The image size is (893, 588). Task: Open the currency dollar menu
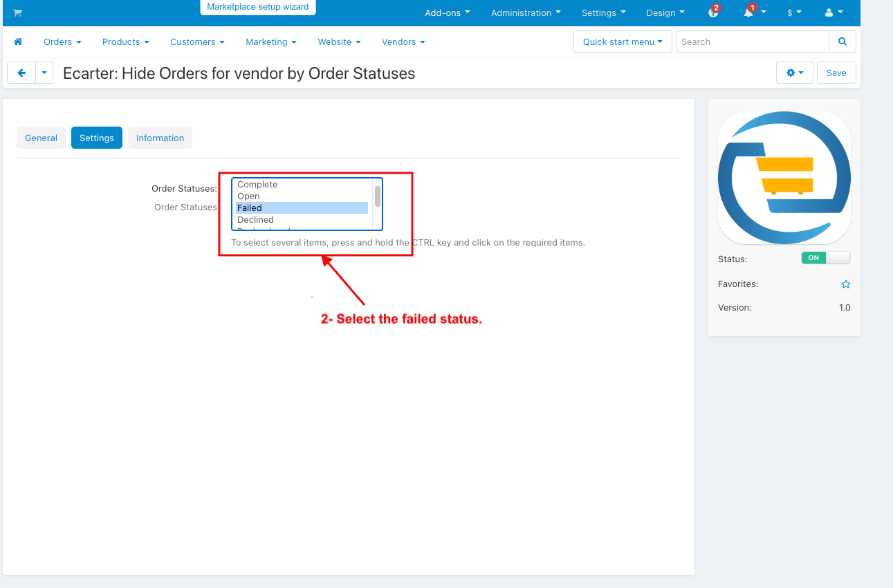point(794,12)
